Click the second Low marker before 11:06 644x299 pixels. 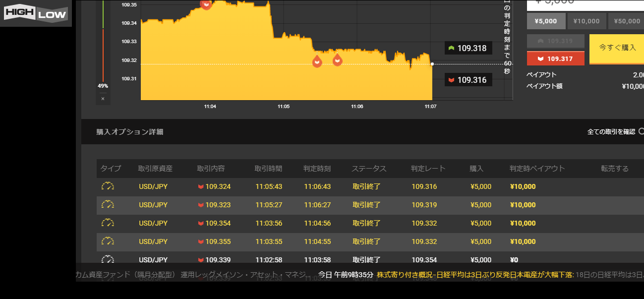(x=337, y=60)
